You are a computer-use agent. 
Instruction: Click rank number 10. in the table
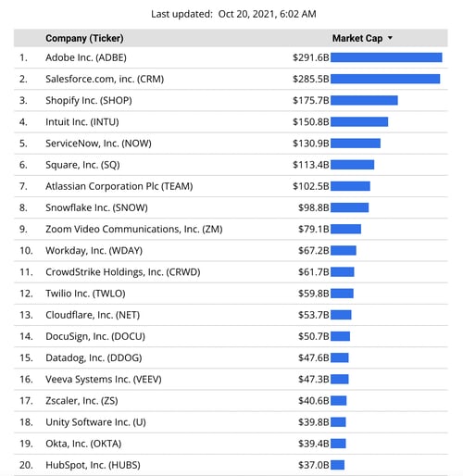tap(26, 251)
